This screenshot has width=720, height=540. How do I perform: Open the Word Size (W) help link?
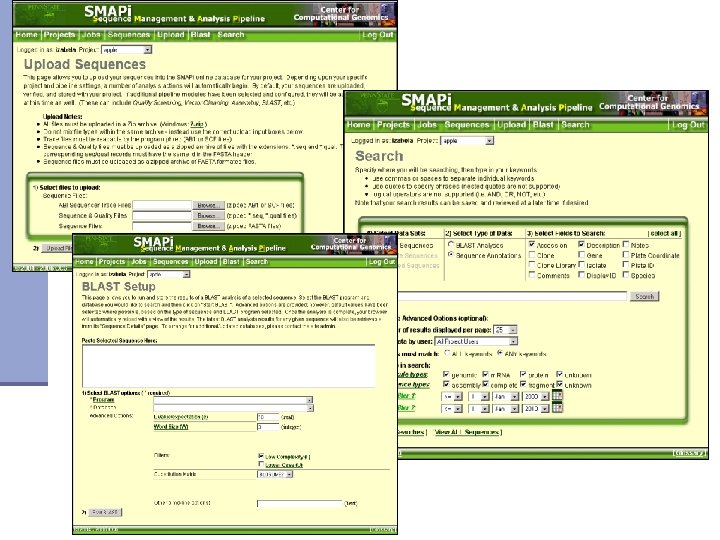click(171, 427)
